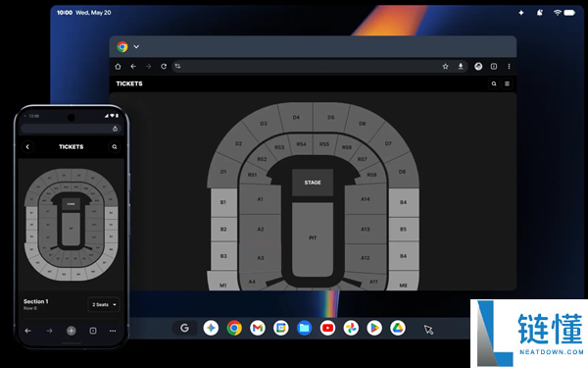Click the TICKETS title on the desktop site

[x=129, y=83]
